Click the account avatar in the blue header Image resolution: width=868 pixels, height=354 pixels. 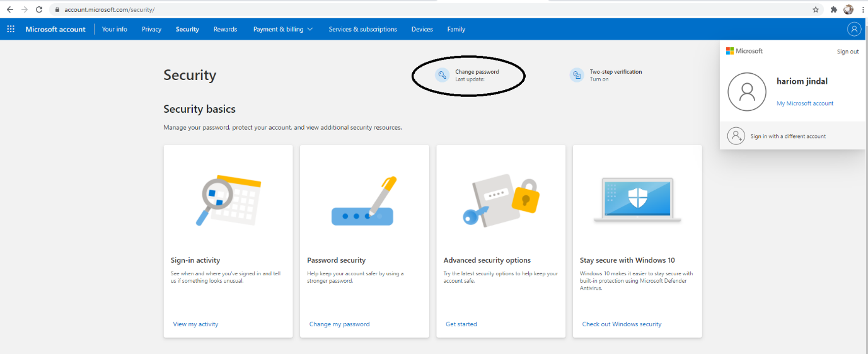tap(854, 29)
